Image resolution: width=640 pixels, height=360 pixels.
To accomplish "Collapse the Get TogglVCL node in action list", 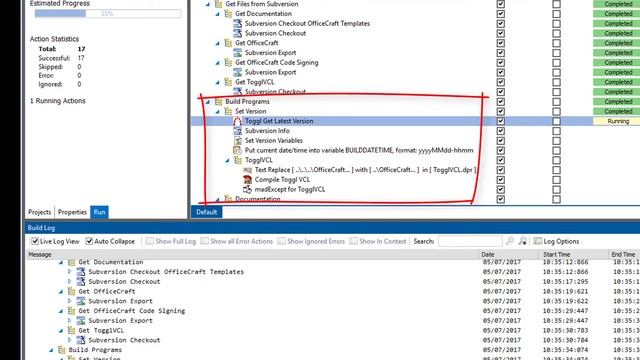I will 218,82.
